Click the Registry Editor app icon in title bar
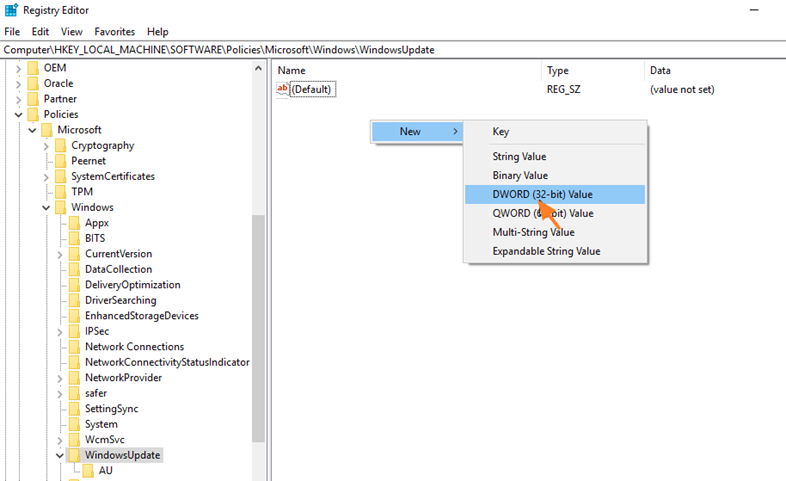The image size is (786, 481). [x=11, y=10]
